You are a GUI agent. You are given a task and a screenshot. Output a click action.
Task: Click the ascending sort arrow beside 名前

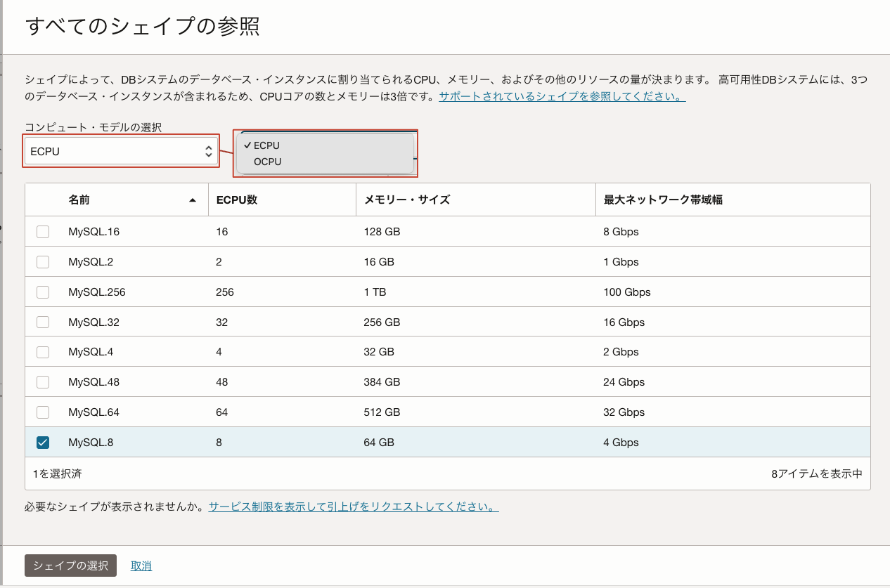click(x=193, y=200)
